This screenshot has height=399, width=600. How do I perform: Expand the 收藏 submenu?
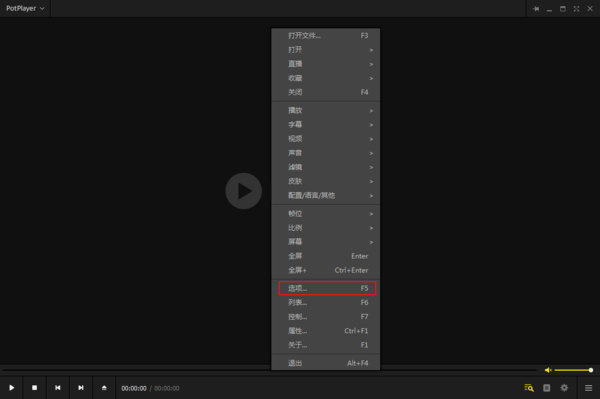click(326, 78)
